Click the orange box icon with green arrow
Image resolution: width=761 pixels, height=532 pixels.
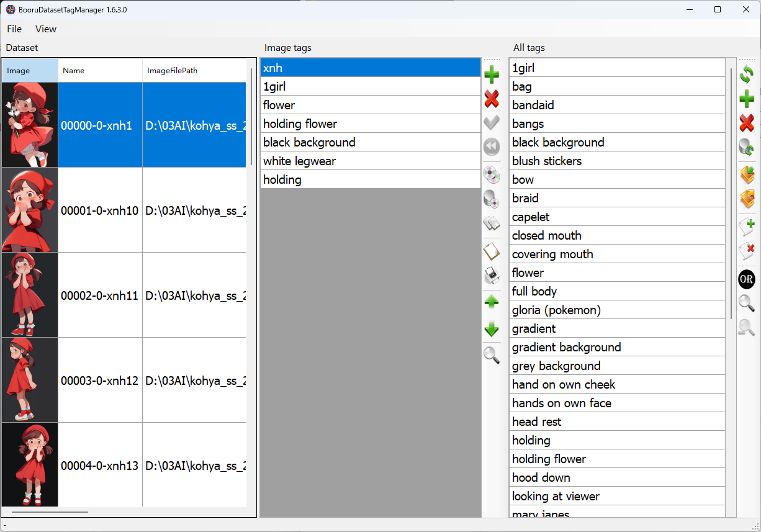coord(747,175)
